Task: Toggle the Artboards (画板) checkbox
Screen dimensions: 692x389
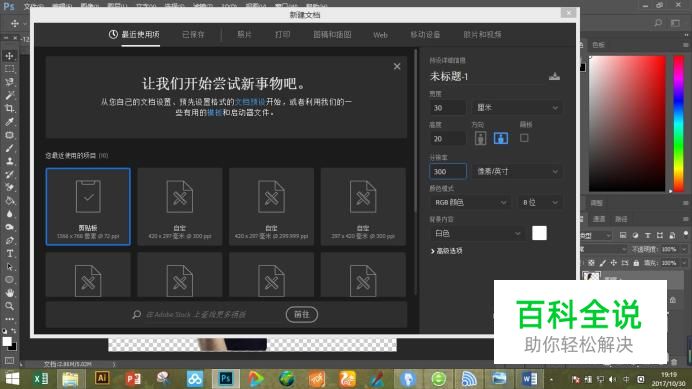Action: (x=524, y=138)
